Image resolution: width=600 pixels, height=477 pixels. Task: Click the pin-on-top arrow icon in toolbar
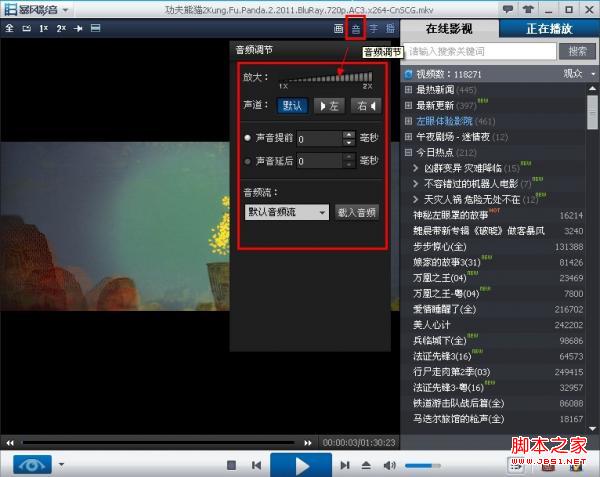(78, 28)
